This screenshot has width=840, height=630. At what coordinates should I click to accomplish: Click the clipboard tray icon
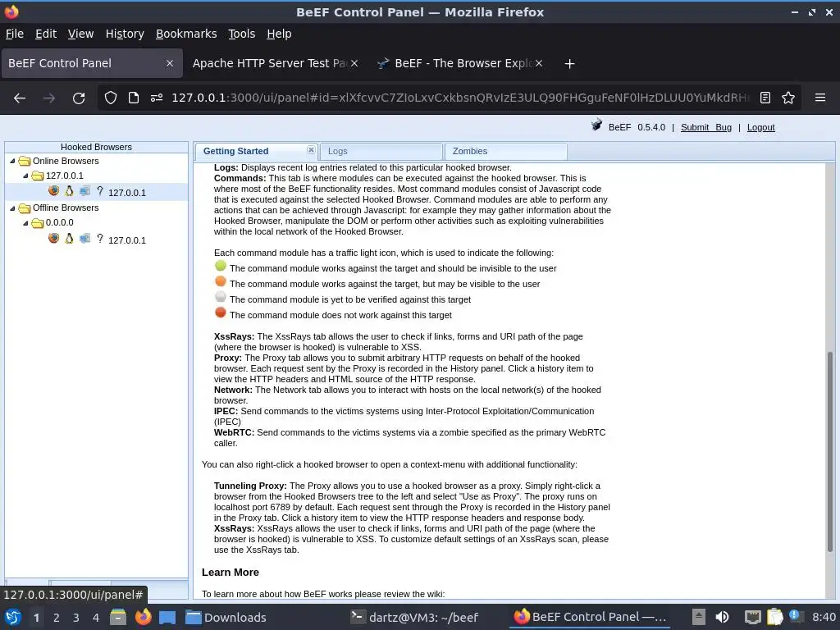click(x=774, y=617)
